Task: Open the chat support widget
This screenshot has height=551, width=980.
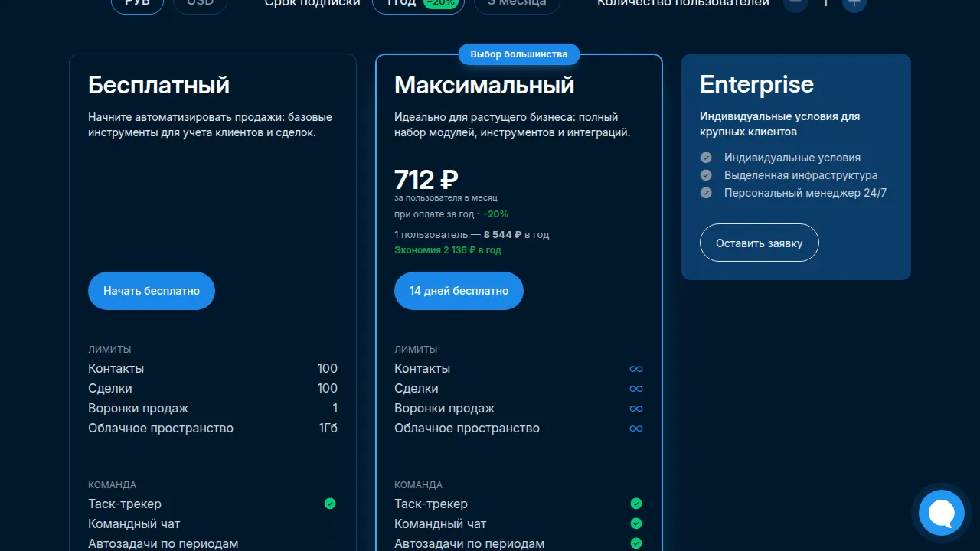Action: [x=941, y=513]
